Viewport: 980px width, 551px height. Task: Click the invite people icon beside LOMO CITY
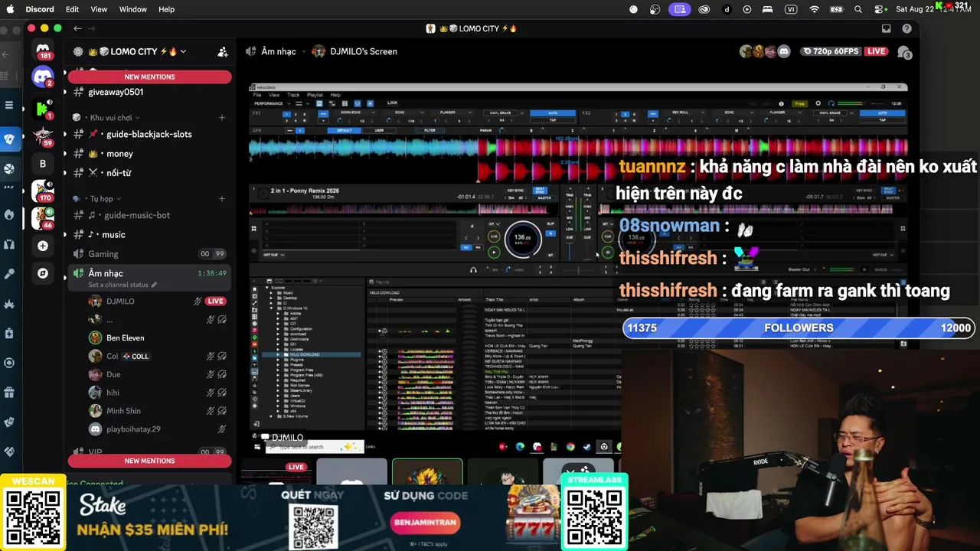[223, 52]
